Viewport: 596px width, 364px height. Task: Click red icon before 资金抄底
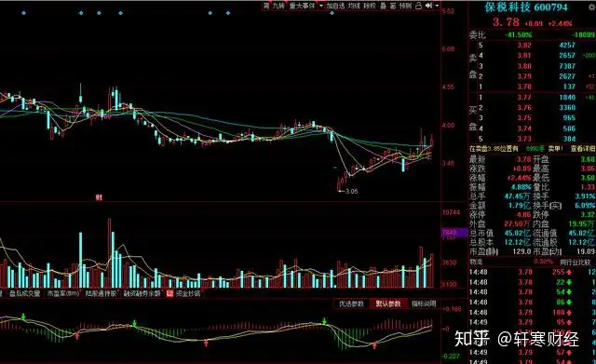point(169,293)
